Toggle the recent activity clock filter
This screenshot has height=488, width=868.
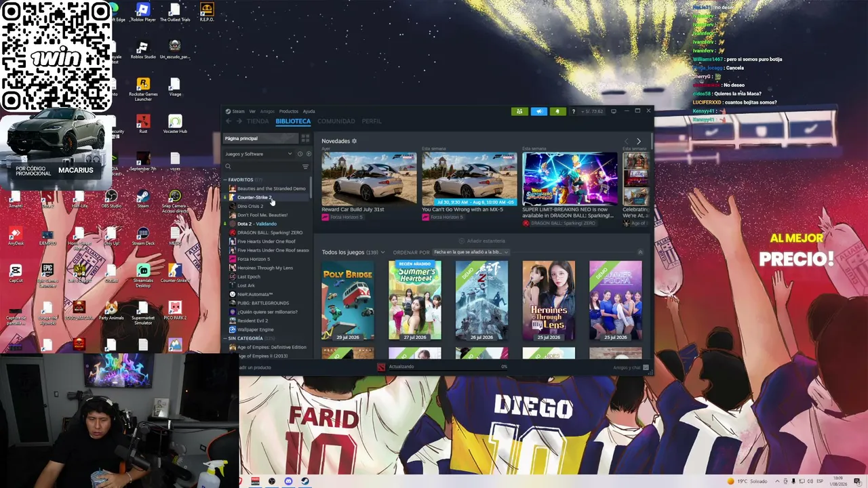(x=300, y=154)
